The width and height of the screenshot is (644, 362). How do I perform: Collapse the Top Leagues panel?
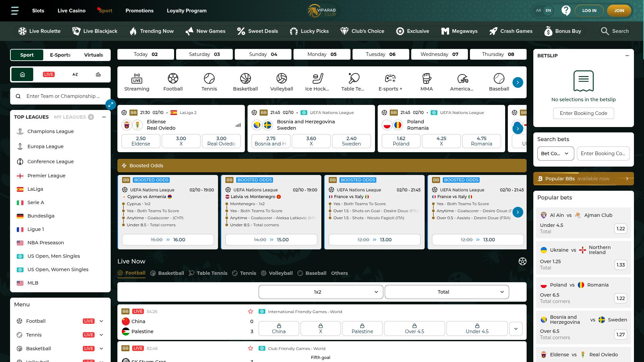point(104,117)
